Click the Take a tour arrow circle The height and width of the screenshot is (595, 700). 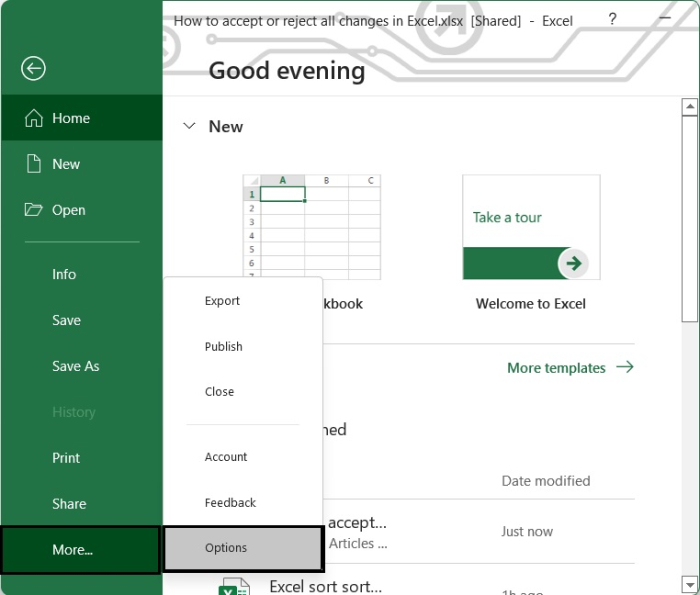pyautogui.click(x=573, y=263)
